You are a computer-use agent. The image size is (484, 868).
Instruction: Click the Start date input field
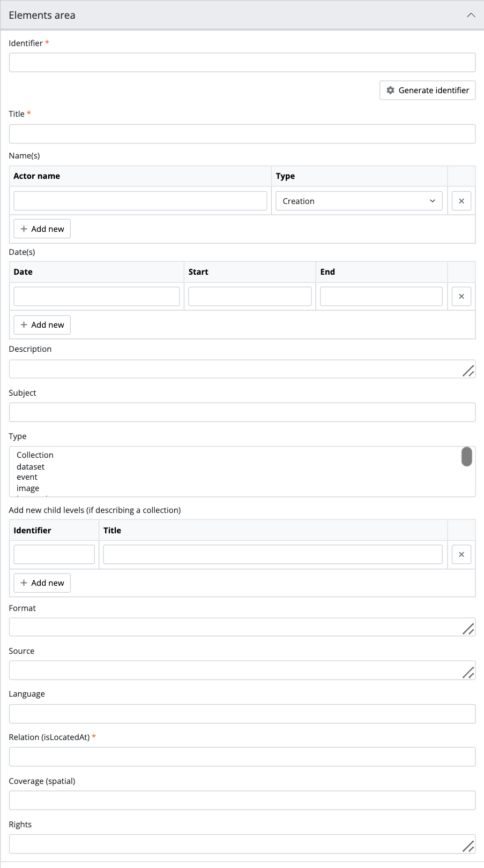pos(249,296)
